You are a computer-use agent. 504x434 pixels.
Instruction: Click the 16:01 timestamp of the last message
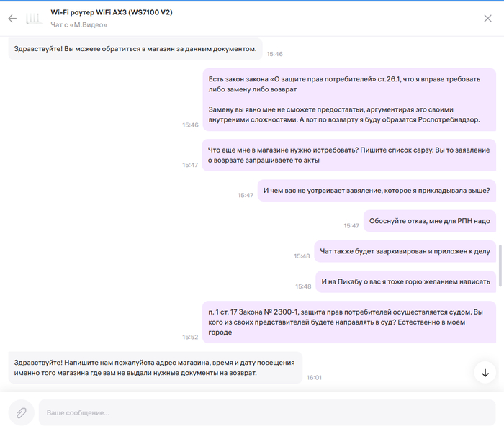[314, 377]
